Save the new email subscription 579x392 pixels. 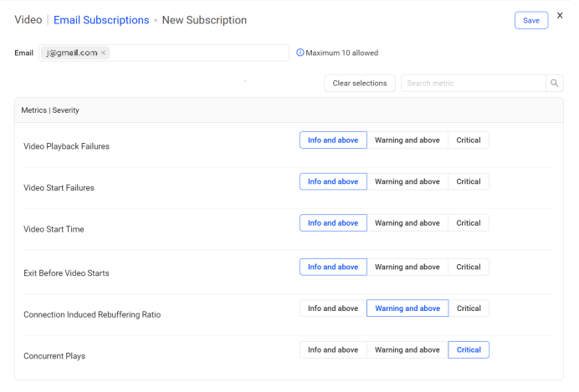point(530,21)
